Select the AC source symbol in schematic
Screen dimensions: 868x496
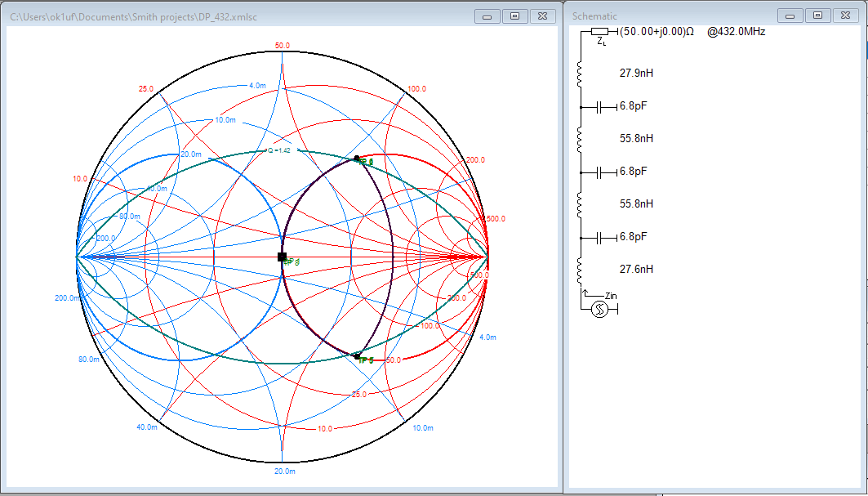point(599,309)
